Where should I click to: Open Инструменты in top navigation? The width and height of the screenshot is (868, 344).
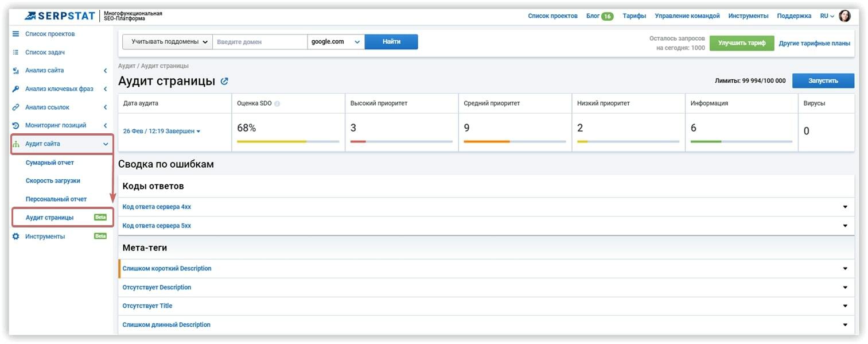[x=748, y=16]
